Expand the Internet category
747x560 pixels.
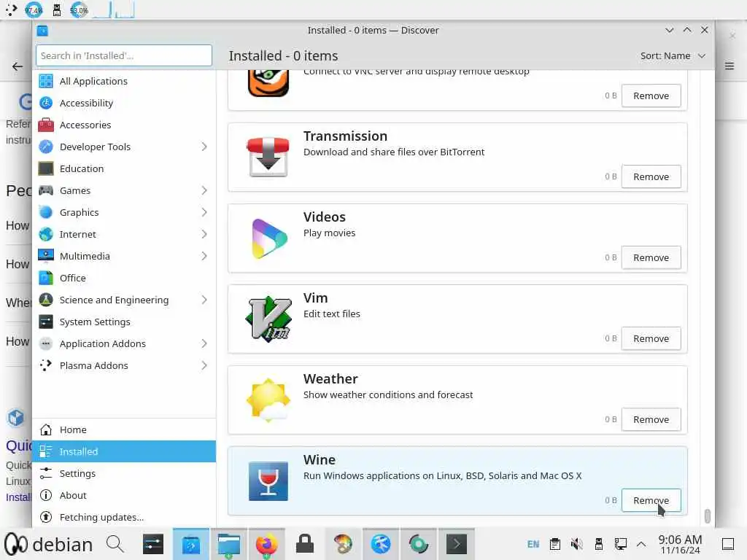[x=204, y=234]
